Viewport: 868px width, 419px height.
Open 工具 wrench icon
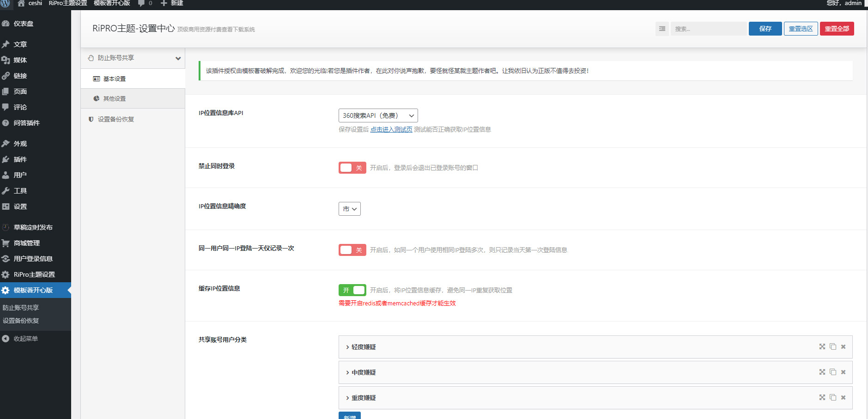pyautogui.click(x=6, y=191)
